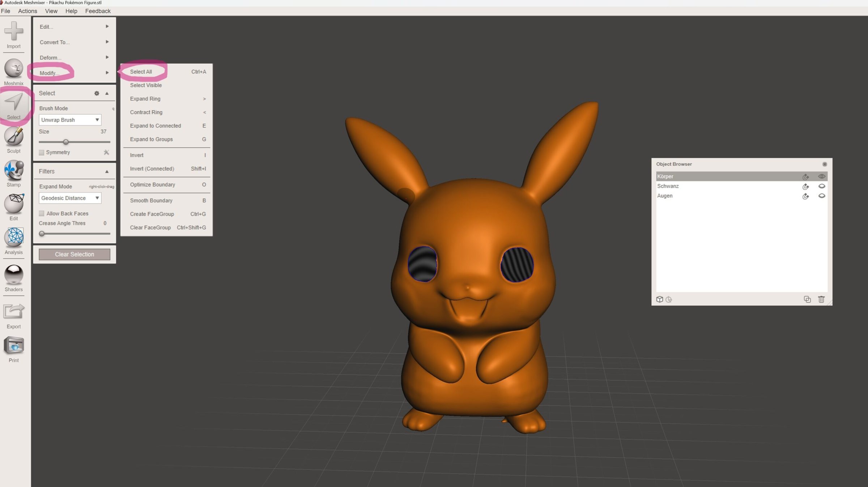Enable the Symmetry checkbox
The image size is (868, 487).
pos(42,153)
